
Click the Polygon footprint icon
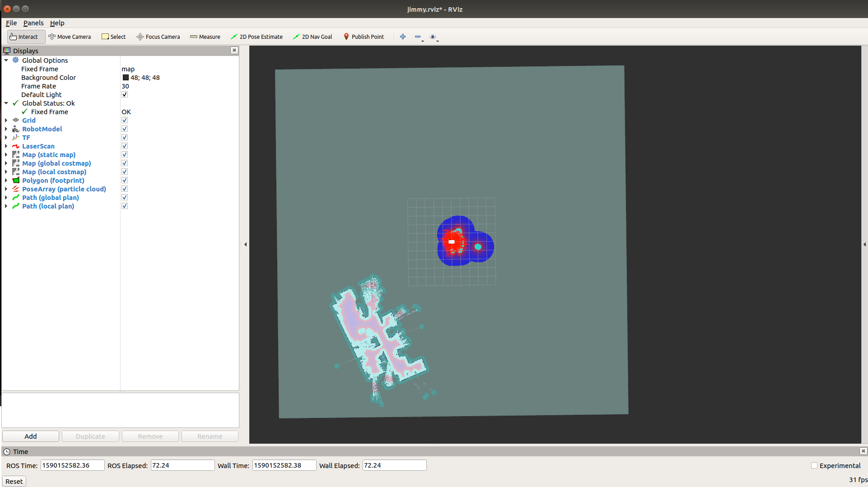click(16, 180)
